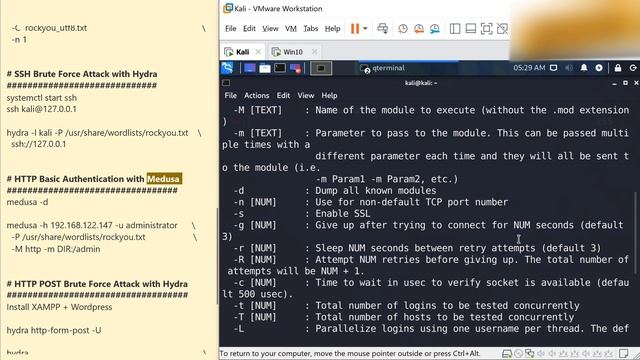This screenshot has width=640, height=360.
Task: Click the highlighted word Medusa in notes
Action: point(163,179)
